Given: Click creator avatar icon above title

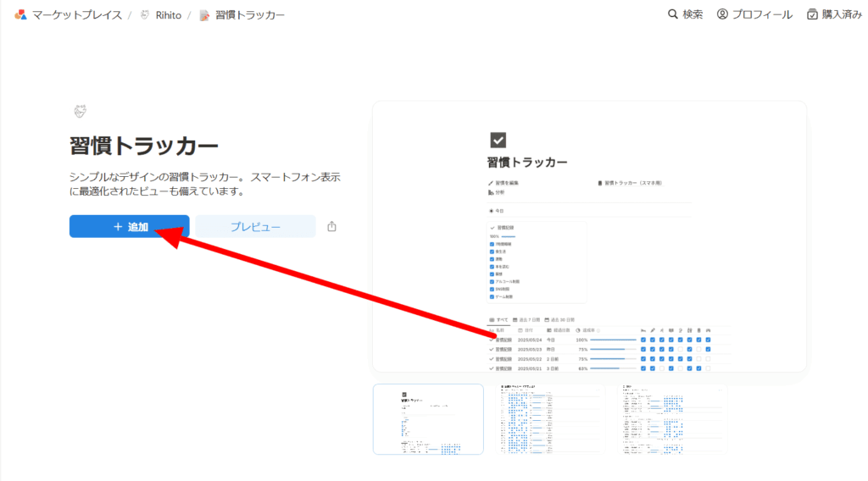Looking at the screenshot, I should click(80, 111).
